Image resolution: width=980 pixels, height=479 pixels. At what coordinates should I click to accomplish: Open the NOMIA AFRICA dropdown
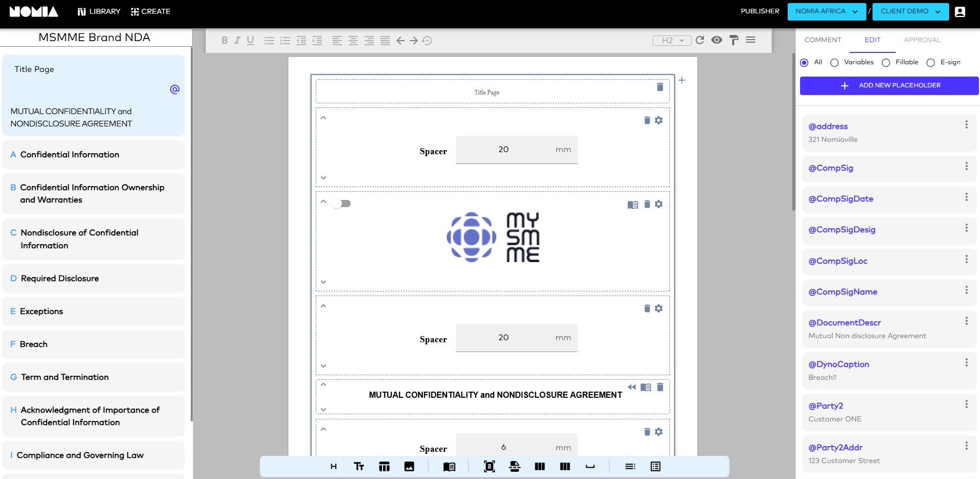(827, 11)
